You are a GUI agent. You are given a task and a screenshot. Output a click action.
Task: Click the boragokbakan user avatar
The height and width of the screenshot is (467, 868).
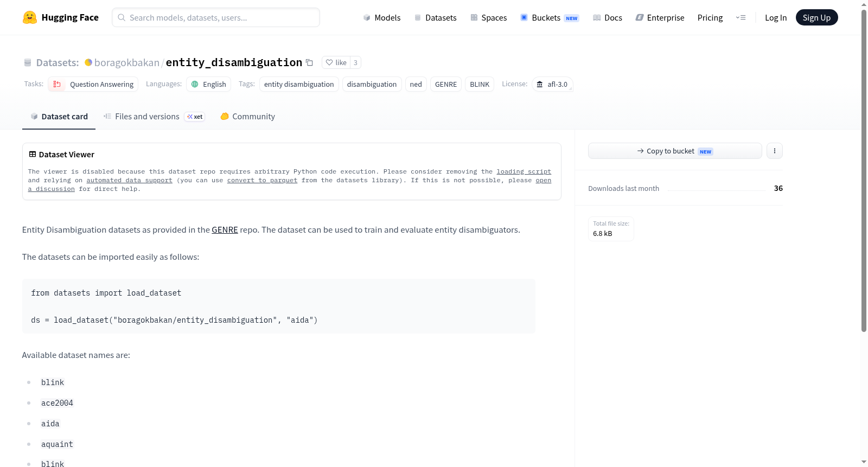coord(88,62)
